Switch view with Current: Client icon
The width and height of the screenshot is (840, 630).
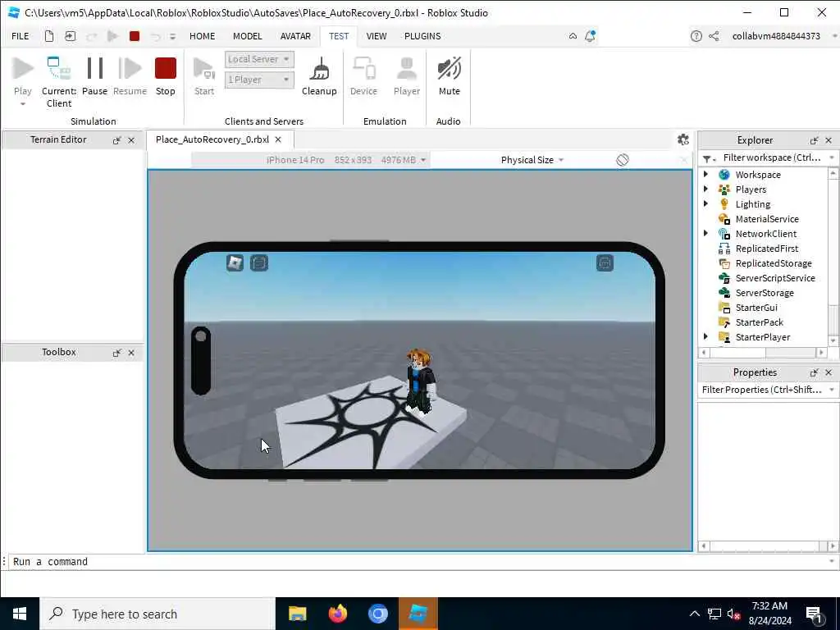click(58, 69)
